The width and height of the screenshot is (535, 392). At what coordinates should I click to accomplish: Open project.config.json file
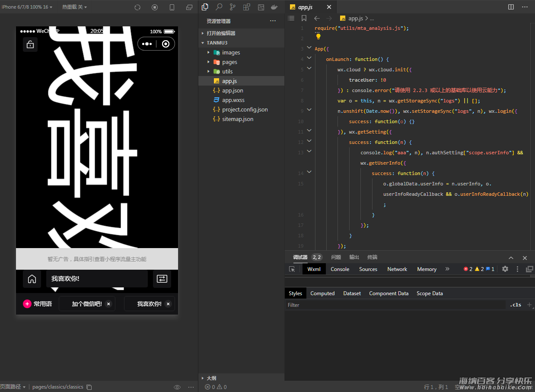coord(241,109)
